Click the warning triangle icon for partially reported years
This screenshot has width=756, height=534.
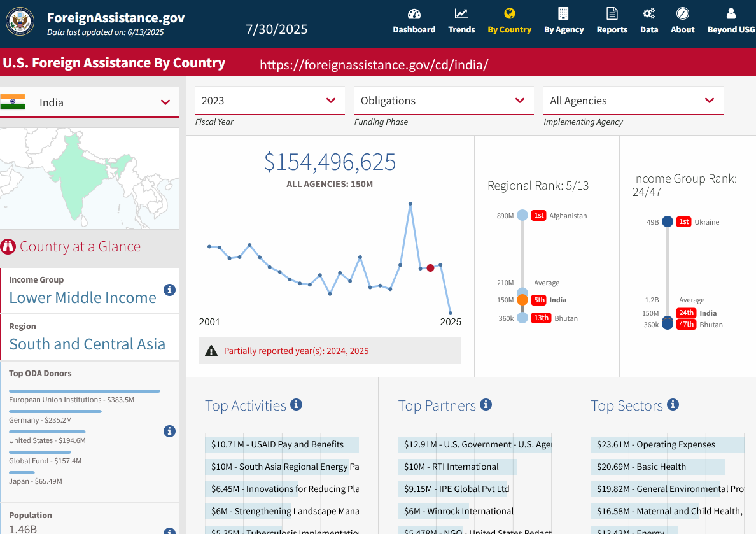[x=211, y=351]
